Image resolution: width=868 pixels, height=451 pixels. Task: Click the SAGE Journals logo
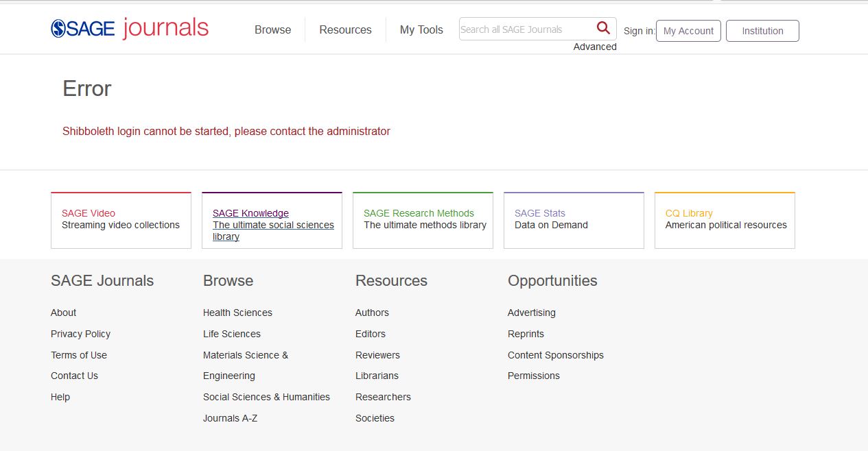pos(130,28)
